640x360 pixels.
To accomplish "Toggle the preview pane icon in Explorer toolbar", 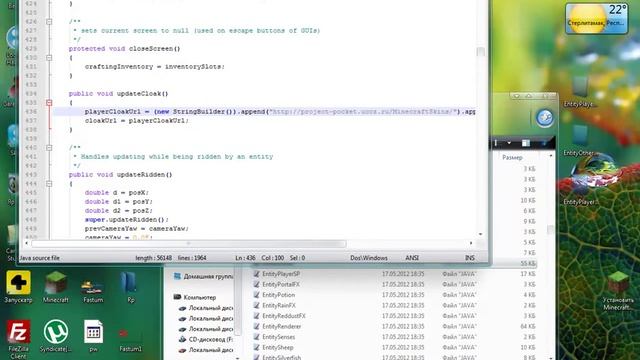I will coord(526,143).
